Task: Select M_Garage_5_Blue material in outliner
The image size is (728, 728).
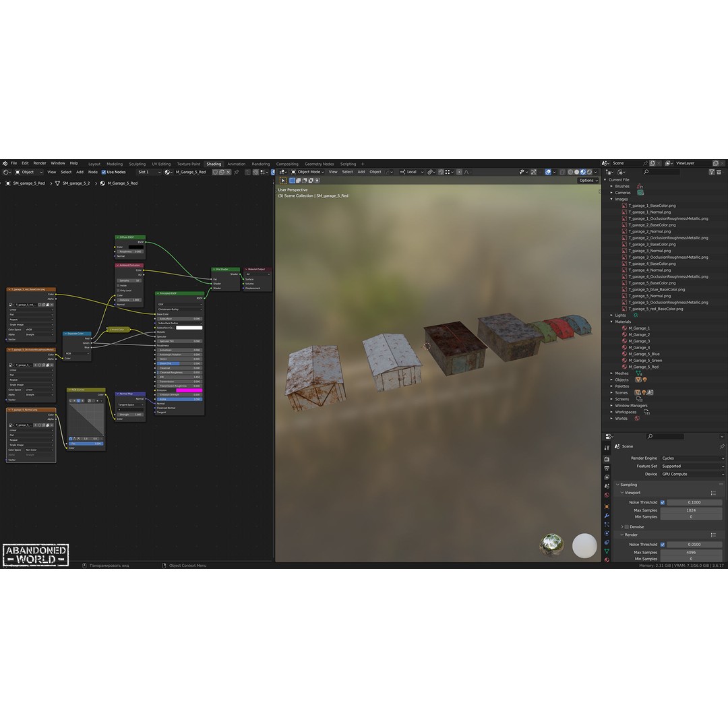Action: coord(644,354)
